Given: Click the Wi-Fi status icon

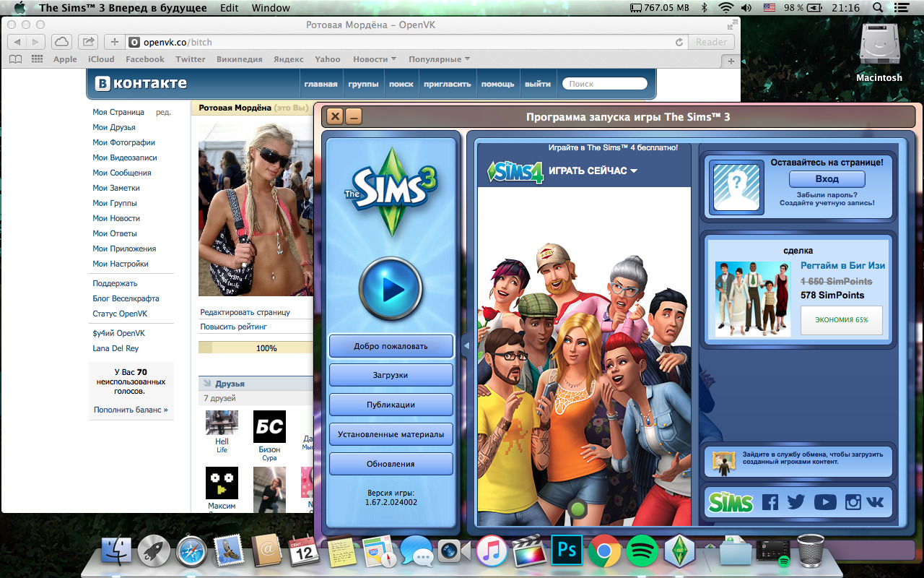Looking at the screenshot, I should pos(725,8).
